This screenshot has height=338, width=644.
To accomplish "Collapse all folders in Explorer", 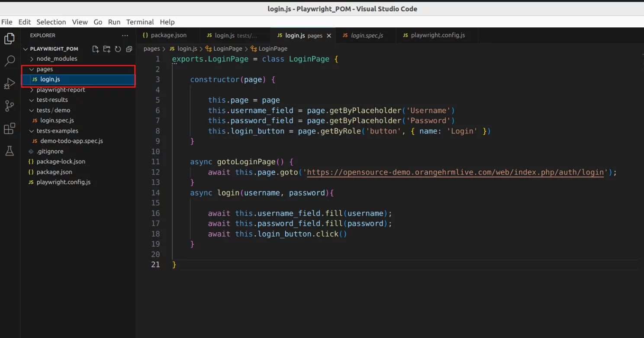I will [129, 49].
